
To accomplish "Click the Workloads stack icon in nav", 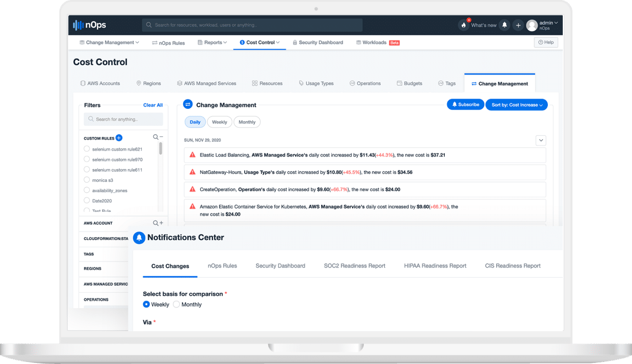I will [x=358, y=43].
